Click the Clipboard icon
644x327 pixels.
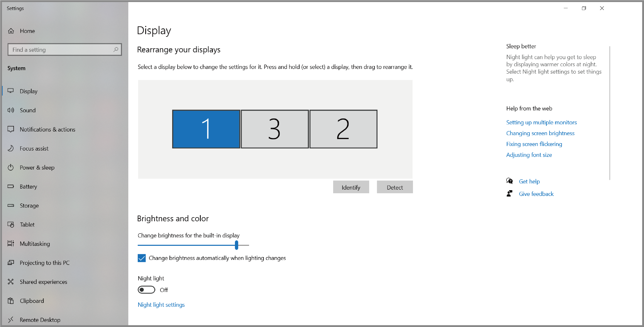click(11, 301)
